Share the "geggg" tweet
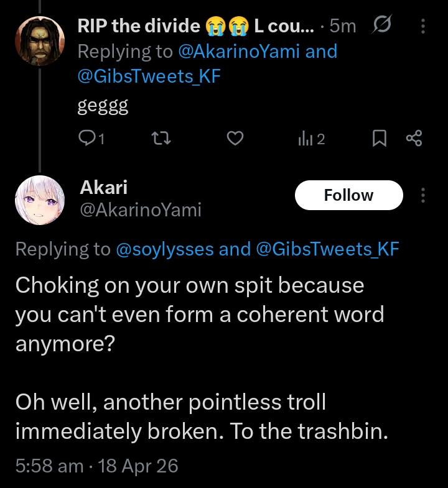Image resolution: width=448 pixels, height=488 pixels. [414, 139]
